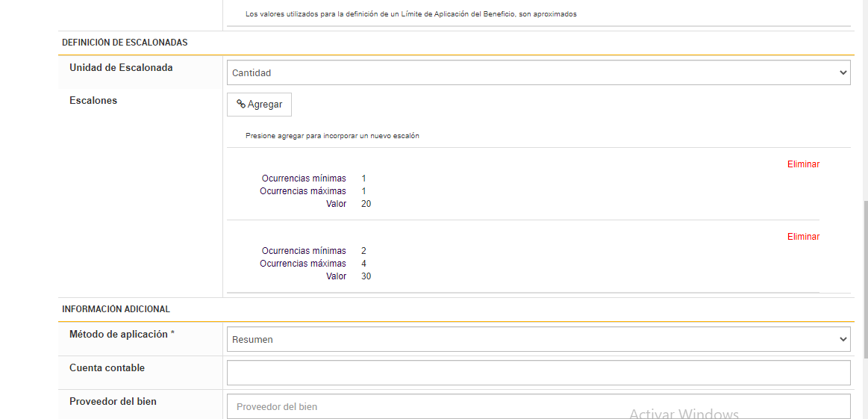Click the INFORMACIÓN ADICIONAL section header

(x=116, y=309)
